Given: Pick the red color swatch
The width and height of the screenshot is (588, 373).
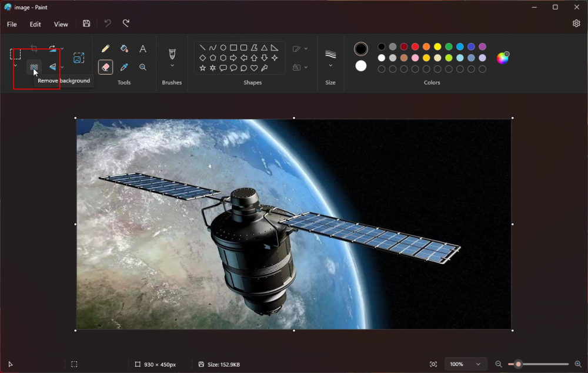Looking at the screenshot, I should [415, 46].
